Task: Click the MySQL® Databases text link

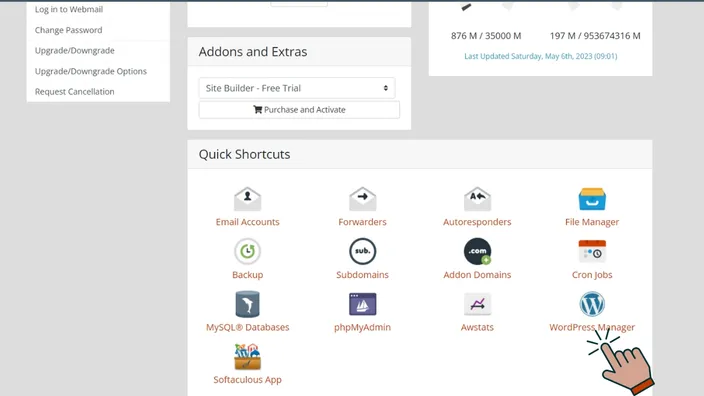Action: click(247, 327)
